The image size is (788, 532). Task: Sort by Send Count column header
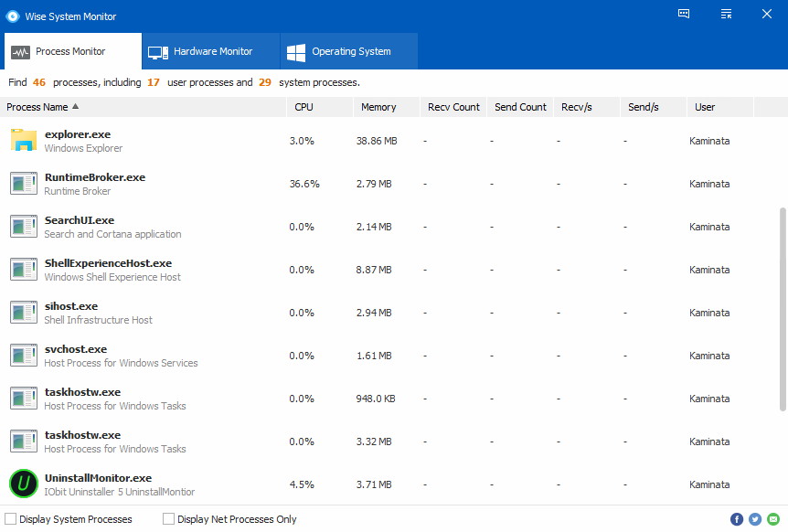(x=520, y=107)
